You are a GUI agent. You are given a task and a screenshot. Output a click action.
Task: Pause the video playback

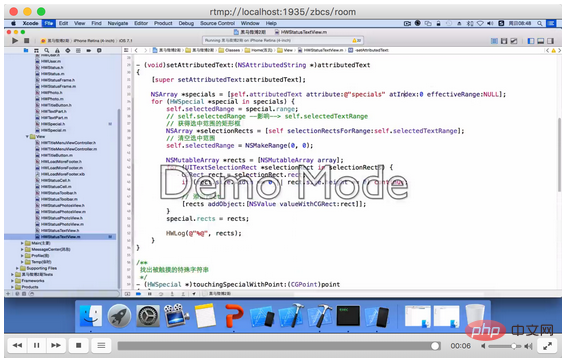click(36, 345)
